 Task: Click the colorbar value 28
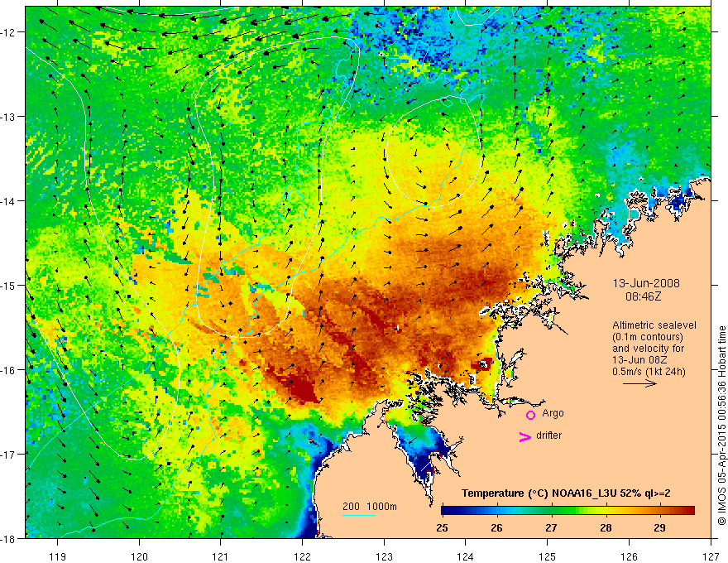click(606, 527)
